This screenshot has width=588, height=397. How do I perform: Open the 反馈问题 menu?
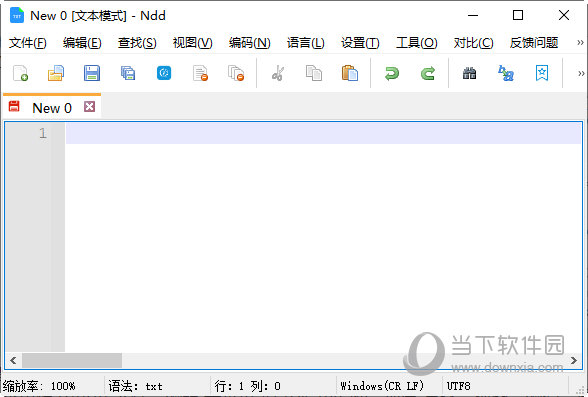[534, 43]
